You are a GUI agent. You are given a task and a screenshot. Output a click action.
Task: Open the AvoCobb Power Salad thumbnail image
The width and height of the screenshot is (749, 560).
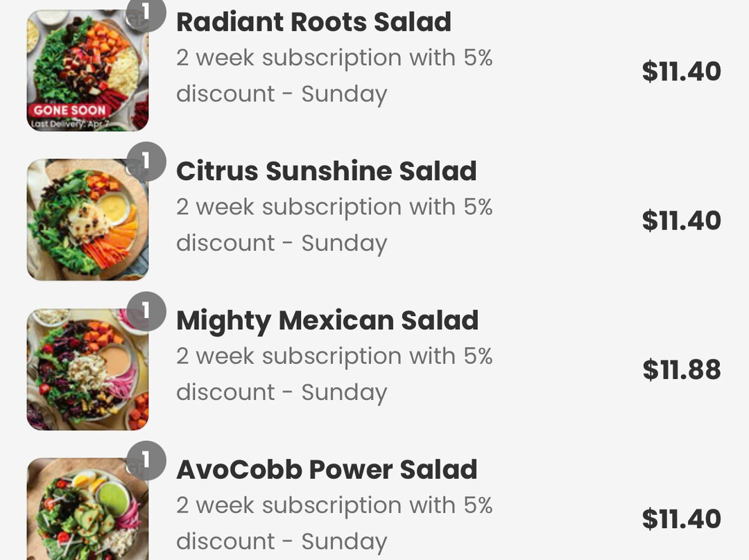[x=87, y=509]
